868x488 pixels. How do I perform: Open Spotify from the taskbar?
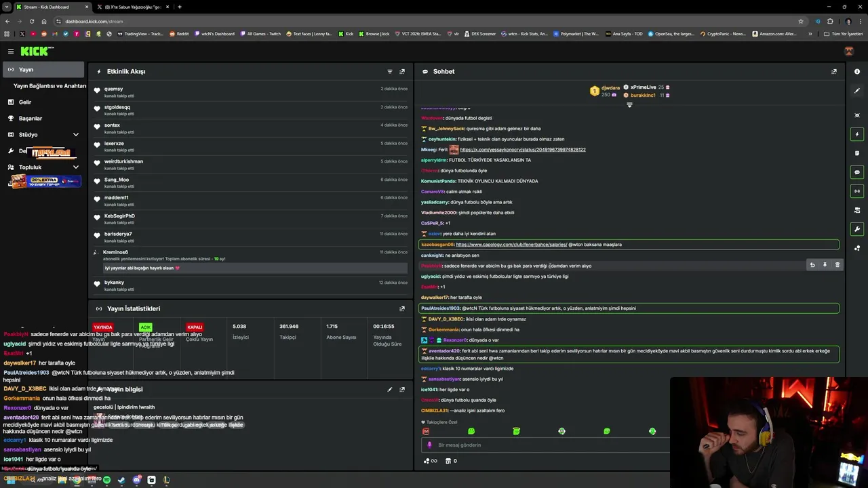coord(106,480)
